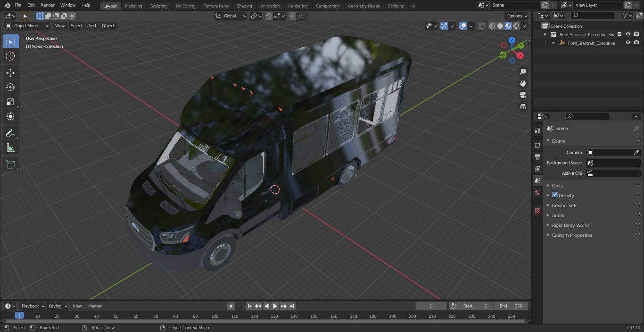
Task: Open the World properties tab
Action: pos(537,192)
